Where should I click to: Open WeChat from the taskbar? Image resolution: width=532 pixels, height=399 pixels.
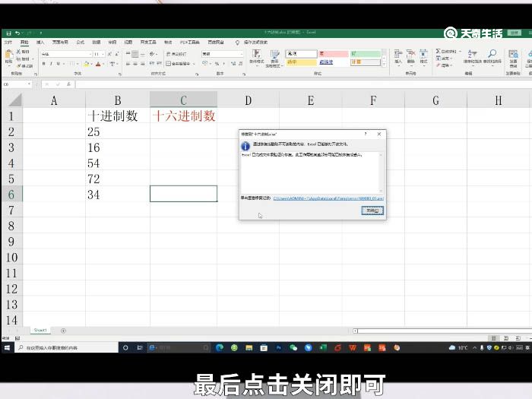point(293,348)
